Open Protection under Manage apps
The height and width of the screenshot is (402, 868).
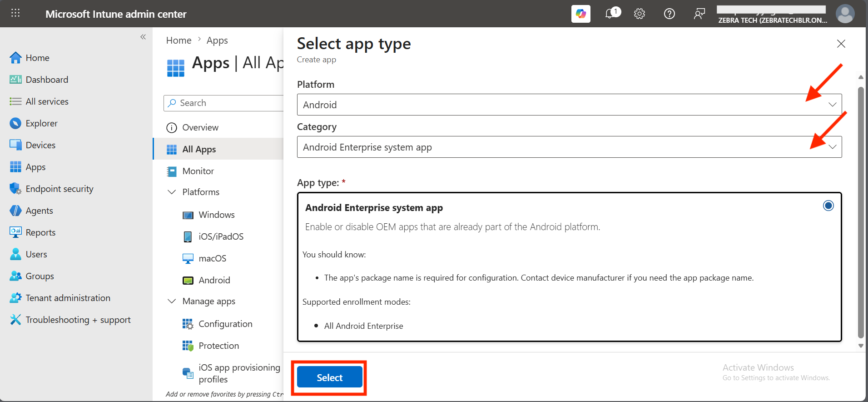pos(218,346)
